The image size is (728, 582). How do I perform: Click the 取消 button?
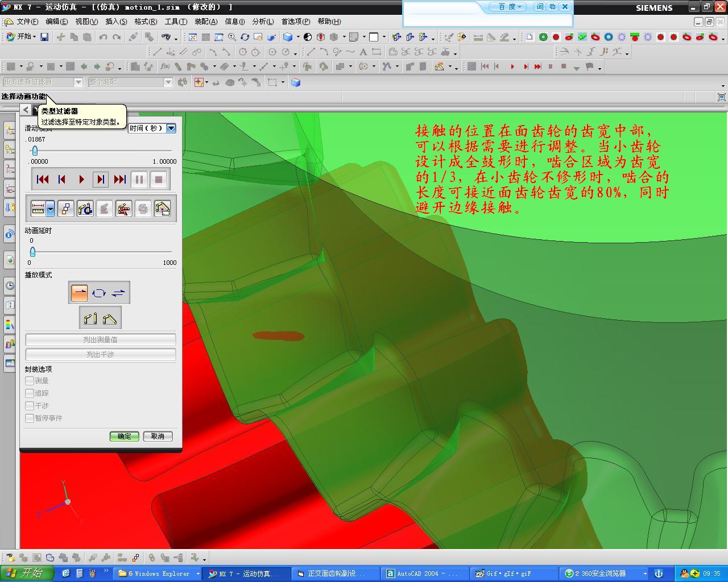tap(158, 436)
